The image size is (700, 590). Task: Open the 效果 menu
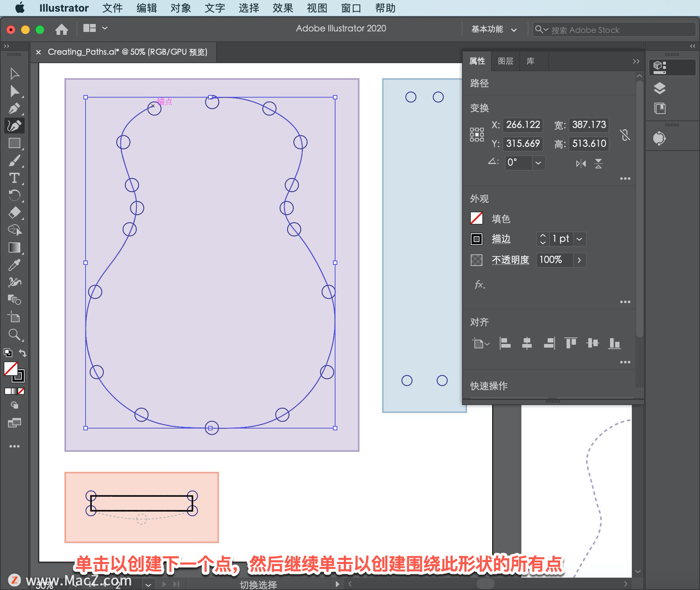coord(283,8)
